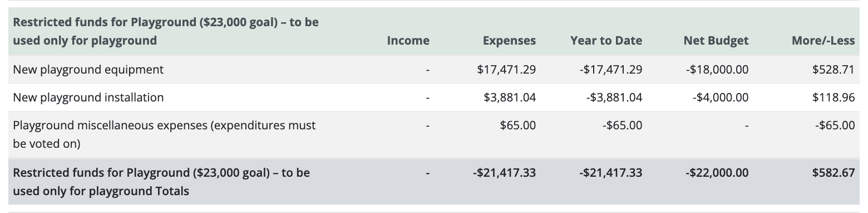Click the -$4,000.00 net budget cell
868x213 pixels.
(x=721, y=98)
